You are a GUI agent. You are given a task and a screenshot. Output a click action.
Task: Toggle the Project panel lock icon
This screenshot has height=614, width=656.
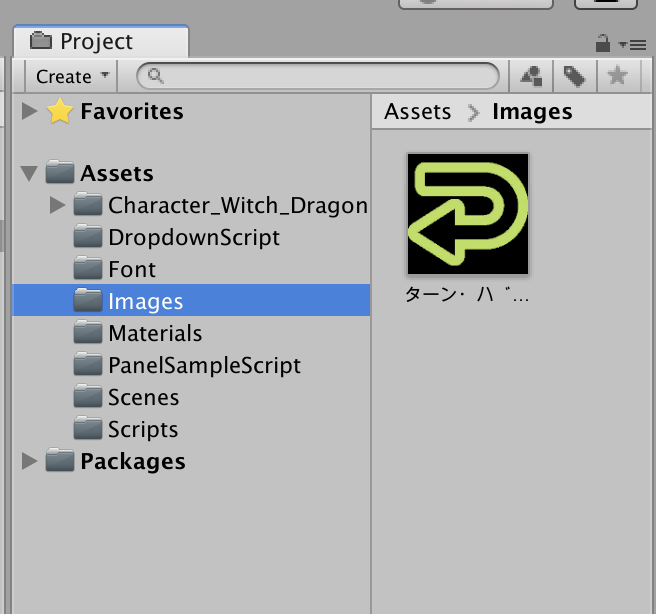coord(602,43)
